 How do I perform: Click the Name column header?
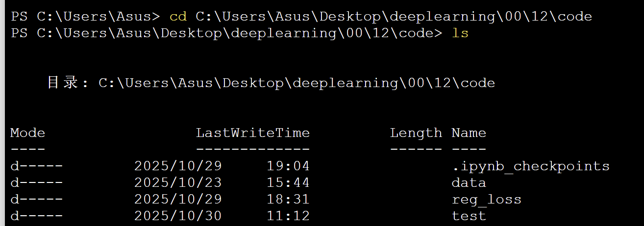coord(469,133)
